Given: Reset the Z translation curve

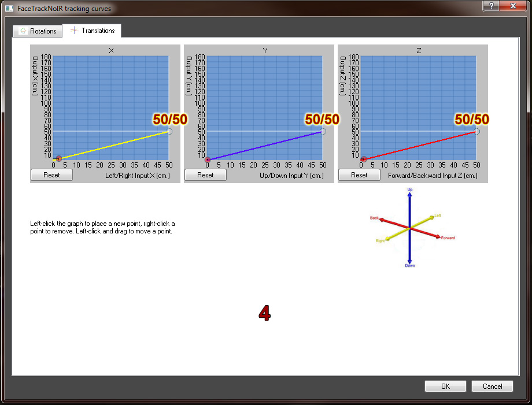Looking at the screenshot, I should [x=359, y=175].
